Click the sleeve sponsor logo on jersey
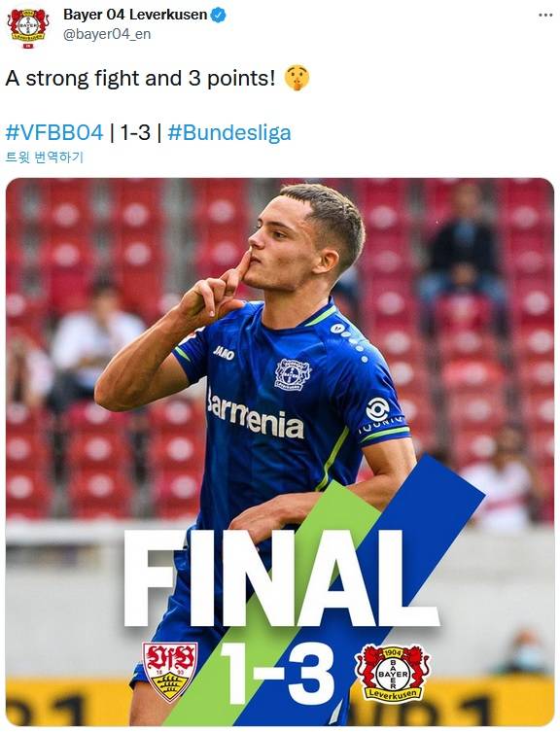 pos(377,408)
